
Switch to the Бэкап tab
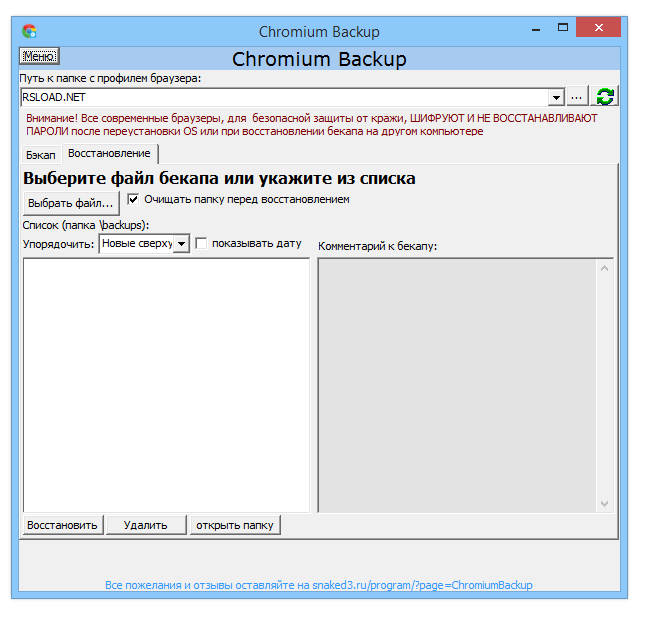click(x=41, y=157)
